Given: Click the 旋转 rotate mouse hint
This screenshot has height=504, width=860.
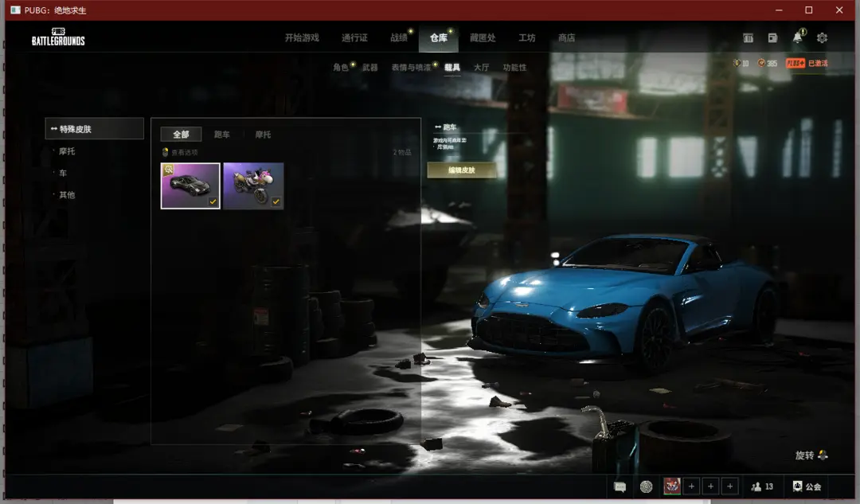Looking at the screenshot, I should pos(811,455).
